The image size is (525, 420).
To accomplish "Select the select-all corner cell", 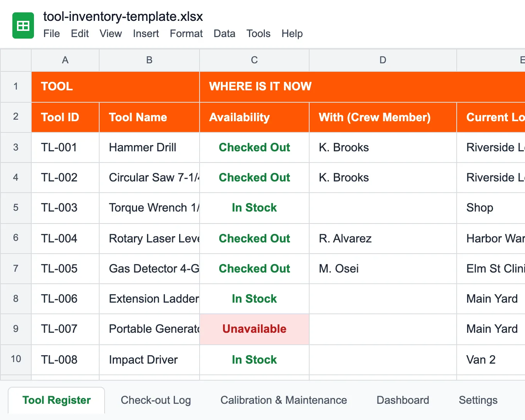I will pyautogui.click(x=16, y=60).
